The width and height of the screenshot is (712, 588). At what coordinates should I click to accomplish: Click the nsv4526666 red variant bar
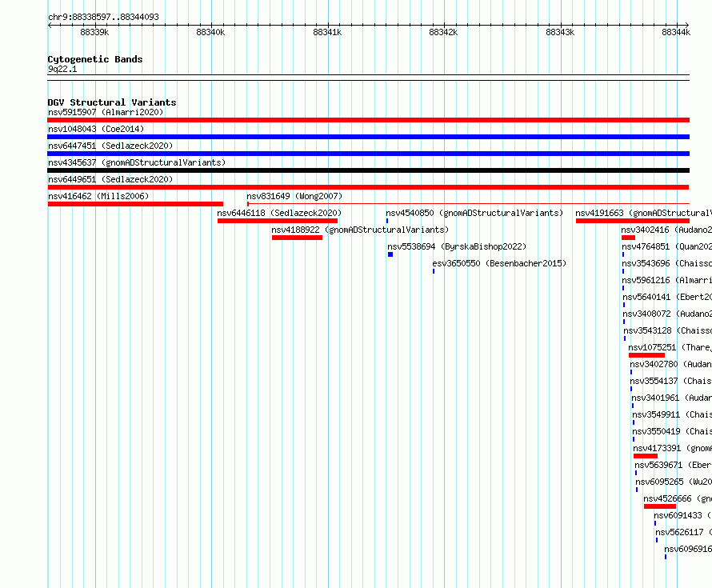tap(660, 506)
